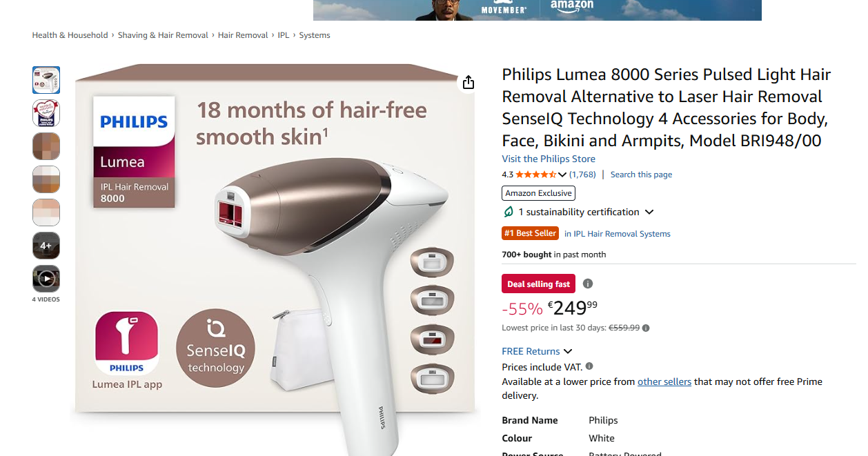Viewport: 868px width, 456px height.
Task: Expand the star rating breakdown chevron
Action: 562,175
